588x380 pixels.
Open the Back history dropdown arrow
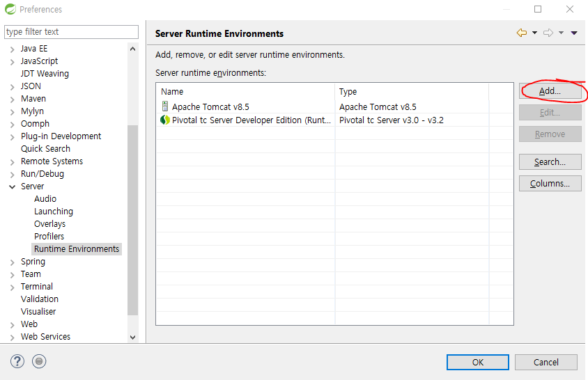pos(535,33)
